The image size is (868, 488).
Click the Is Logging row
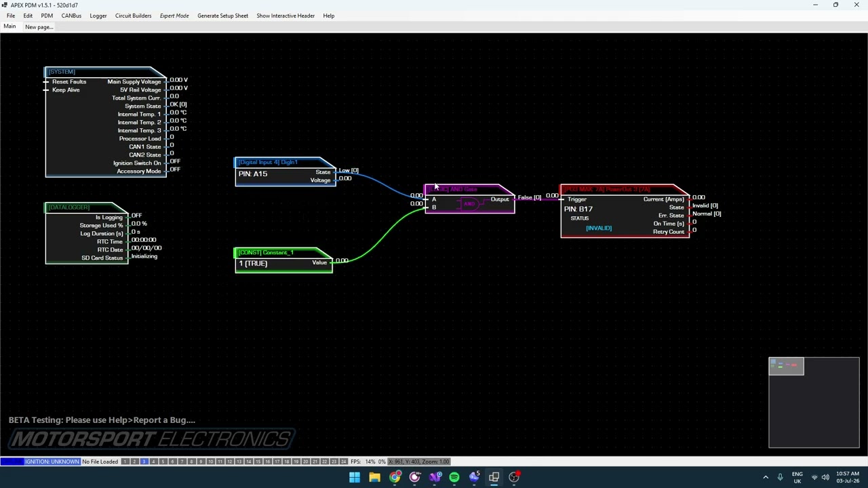(x=108, y=218)
